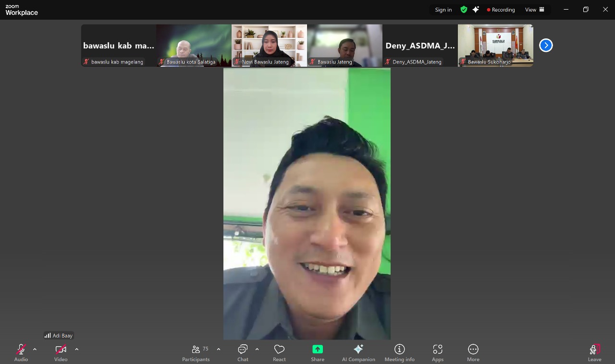
Task: Select the Novi Bawaslu Jateng video thumbnail
Action: click(x=269, y=45)
